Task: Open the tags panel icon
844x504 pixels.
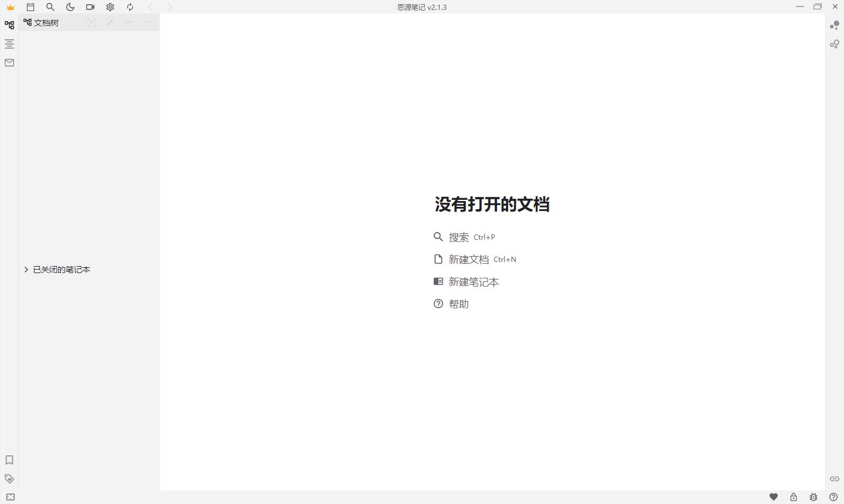Action: point(9,479)
